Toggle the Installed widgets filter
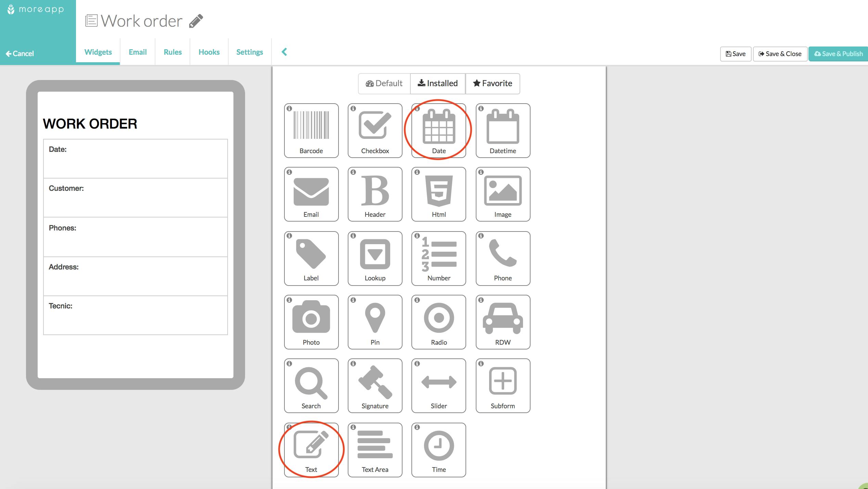The width and height of the screenshot is (868, 489). (x=437, y=83)
